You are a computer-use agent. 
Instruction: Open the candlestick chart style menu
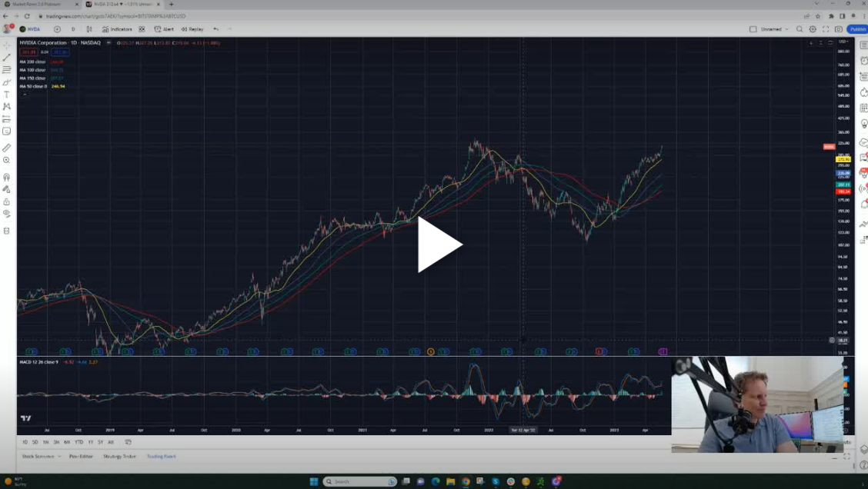point(89,29)
